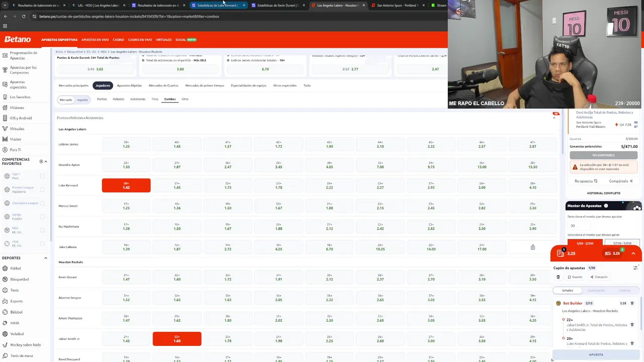Reload the page with browser refresh icon
The image size is (644, 362).
pyautogui.click(x=23, y=16)
